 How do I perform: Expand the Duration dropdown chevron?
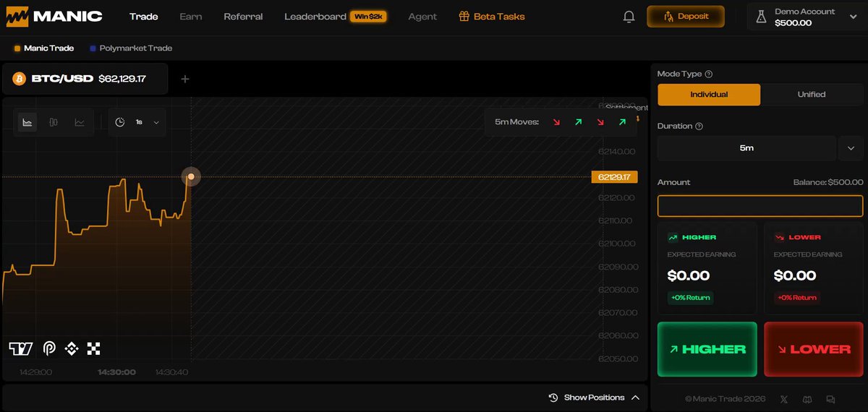click(x=851, y=148)
